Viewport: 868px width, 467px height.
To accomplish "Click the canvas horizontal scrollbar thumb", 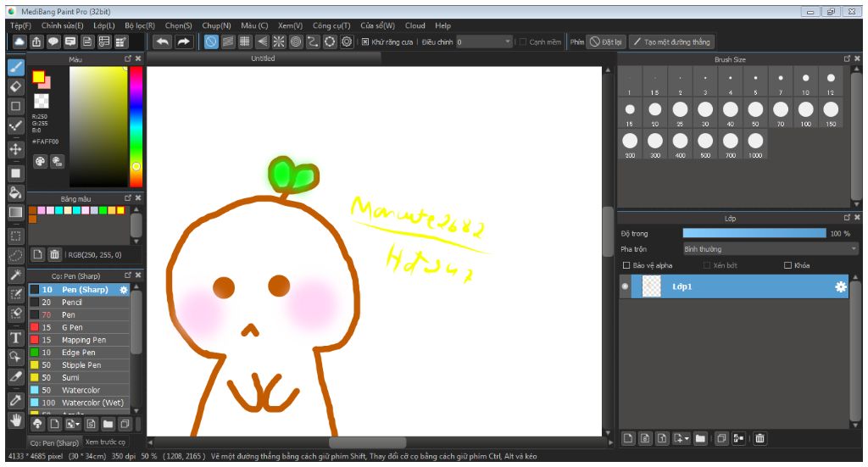I will coord(368,442).
